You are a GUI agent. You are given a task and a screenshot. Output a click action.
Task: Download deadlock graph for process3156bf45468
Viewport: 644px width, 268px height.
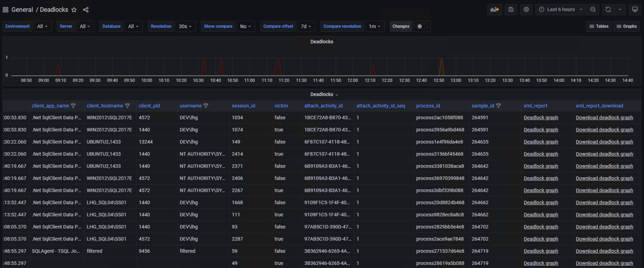pos(604,154)
